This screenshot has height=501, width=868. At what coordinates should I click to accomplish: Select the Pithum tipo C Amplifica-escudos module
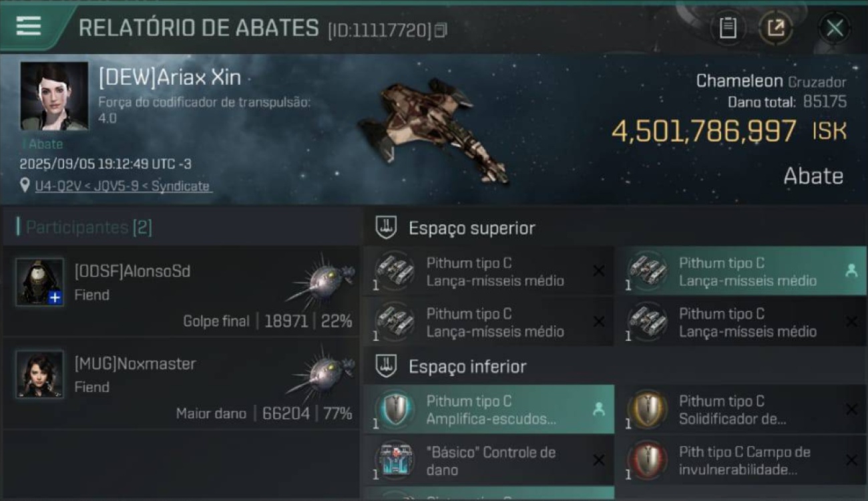coord(489,409)
